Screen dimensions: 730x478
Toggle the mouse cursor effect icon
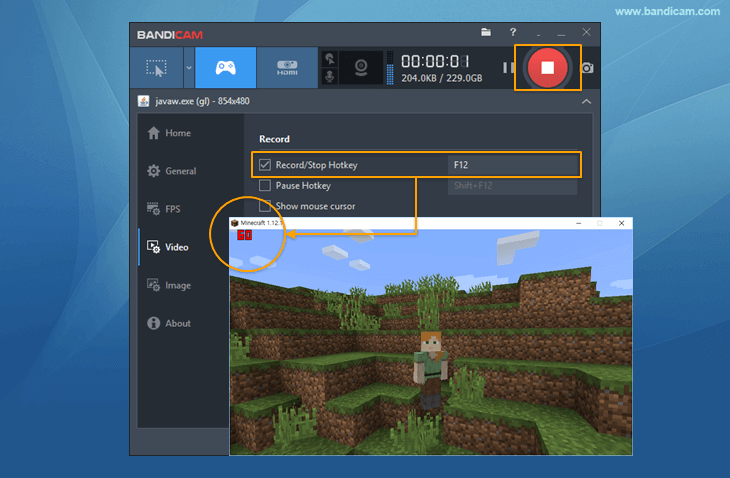pyautogui.click(x=331, y=58)
